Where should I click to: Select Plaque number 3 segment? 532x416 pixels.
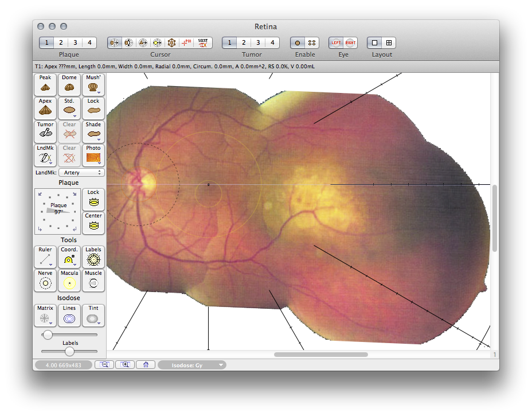click(x=75, y=42)
